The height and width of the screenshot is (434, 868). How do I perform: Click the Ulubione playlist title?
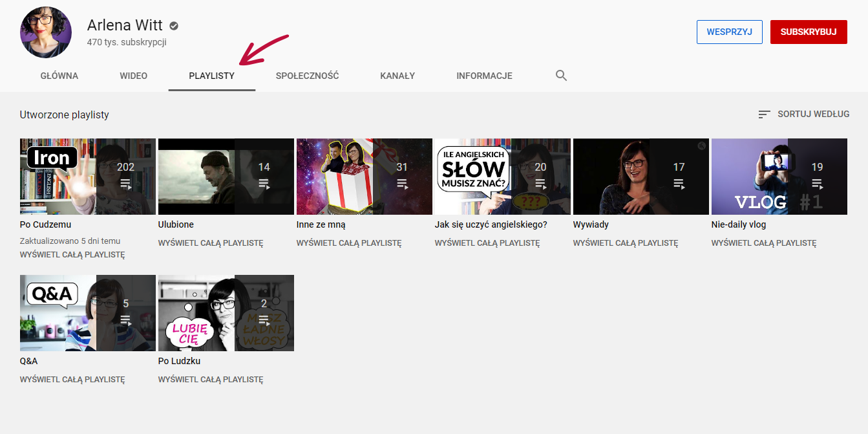click(x=176, y=224)
